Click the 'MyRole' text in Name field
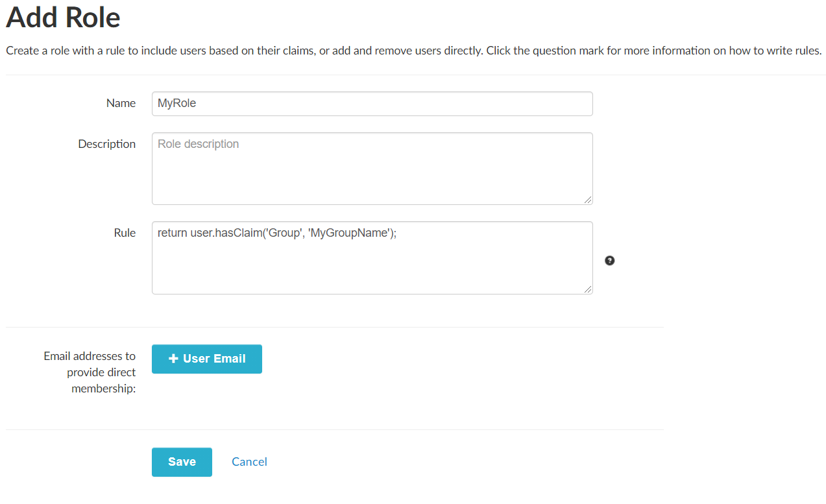The image size is (826, 504). [x=177, y=104]
